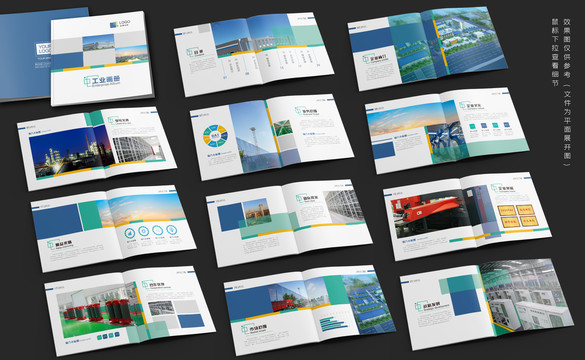Click the last teal circular icon under the sunset photo
The height and width of the screenshot is (360, 585).
(x=171, y=229)
